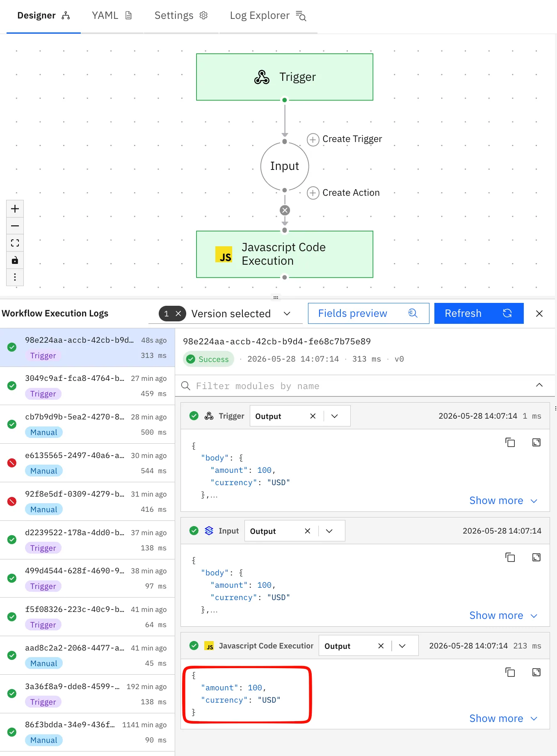Open the Version selected dropdown
Screen dimensions: 557x756
(287, 314)
